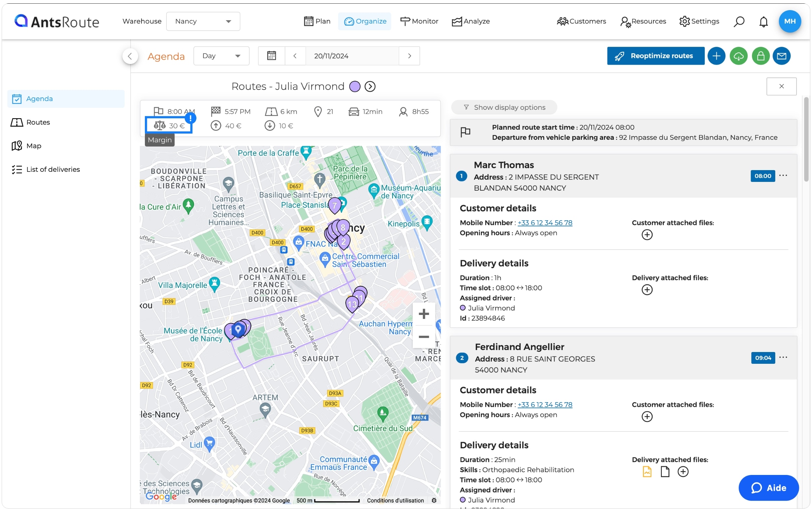Show display options filter

point(504,107)
